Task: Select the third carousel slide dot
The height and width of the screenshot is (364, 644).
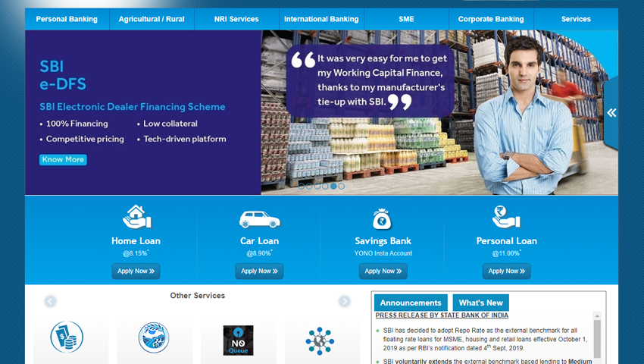Action: point(317,186)
